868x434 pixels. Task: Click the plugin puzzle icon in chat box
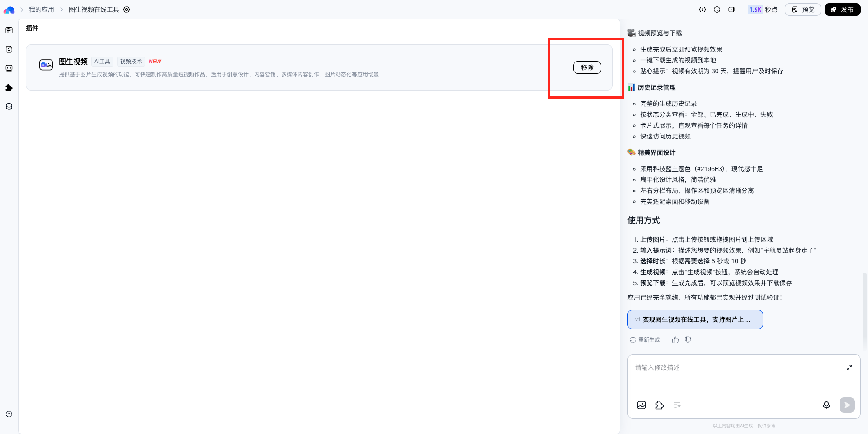coord(660,405)
